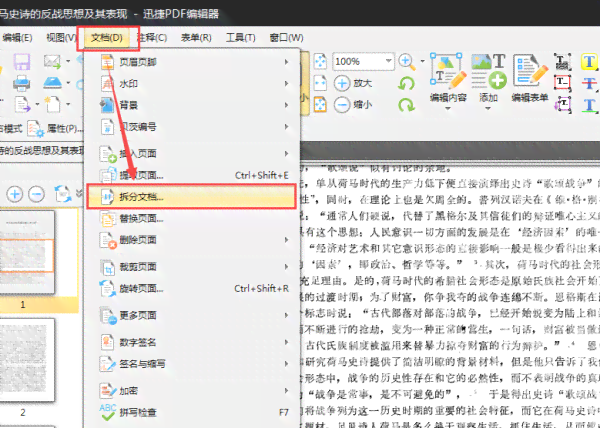Open the 编辑(E) menu

click(x=17, y=38)
